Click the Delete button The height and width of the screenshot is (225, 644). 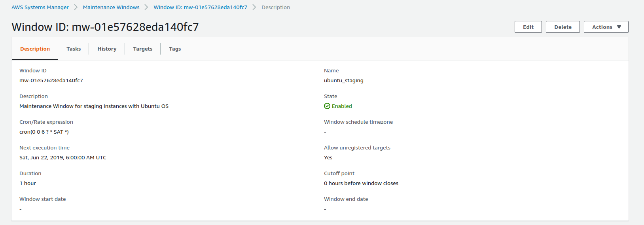[563, 27]
